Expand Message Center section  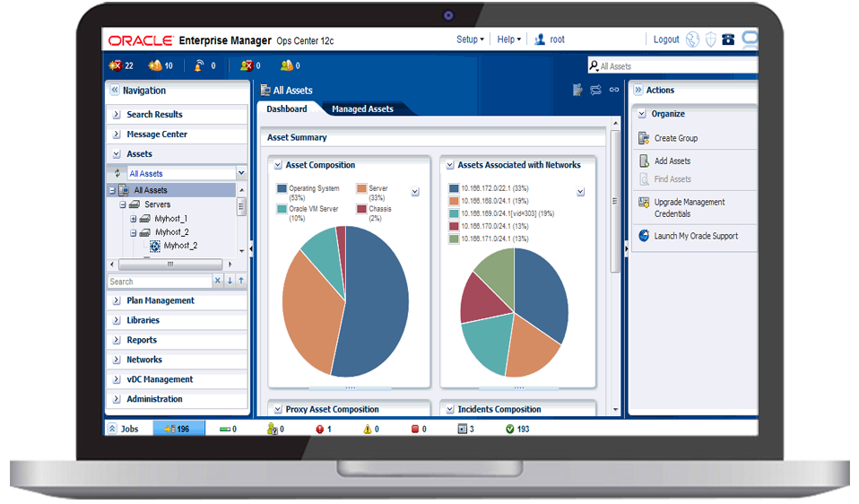[117, 135]
